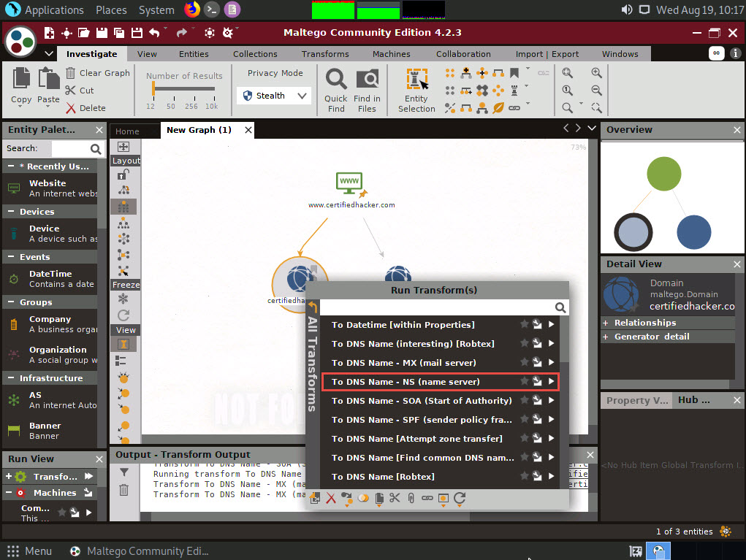Adjust the Number of Results slider
Screen dimensions: 746x560
[153, 89]
